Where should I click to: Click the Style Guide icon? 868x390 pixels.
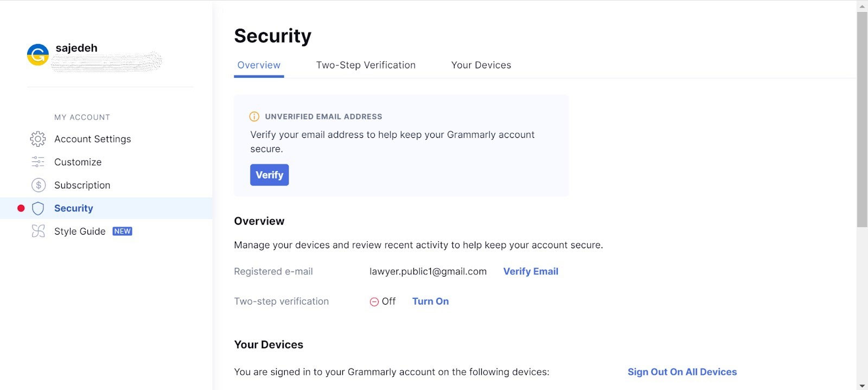38,231
